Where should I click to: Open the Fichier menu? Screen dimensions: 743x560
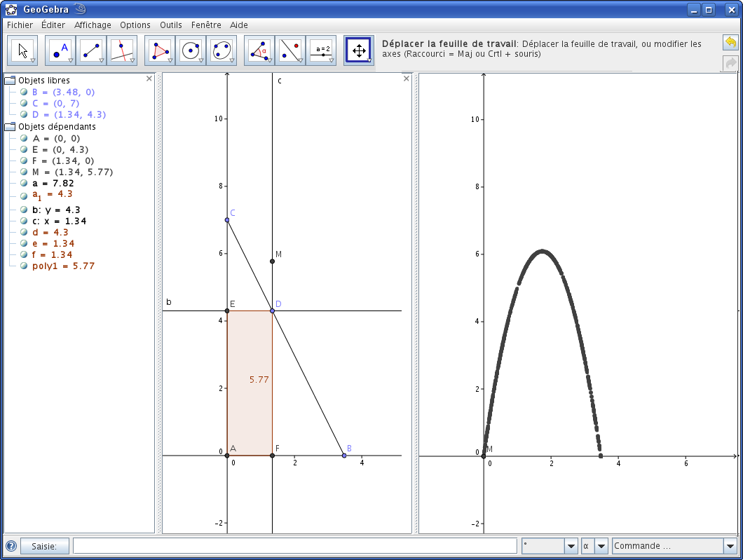coord(20,25)
